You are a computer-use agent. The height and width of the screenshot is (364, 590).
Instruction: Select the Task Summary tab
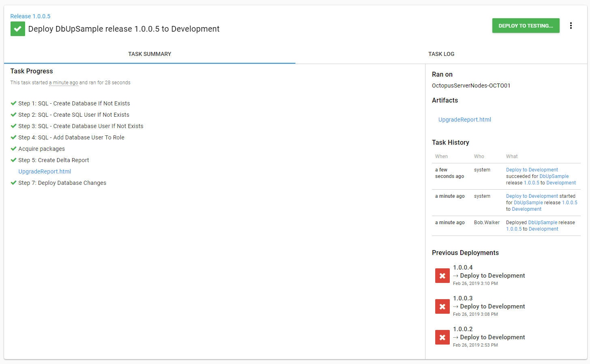(150, 54)
